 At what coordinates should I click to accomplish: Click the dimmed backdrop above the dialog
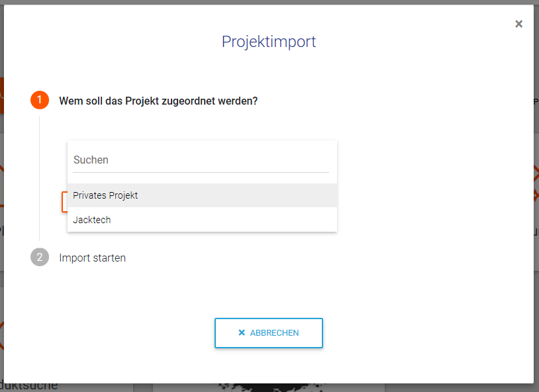265,2
